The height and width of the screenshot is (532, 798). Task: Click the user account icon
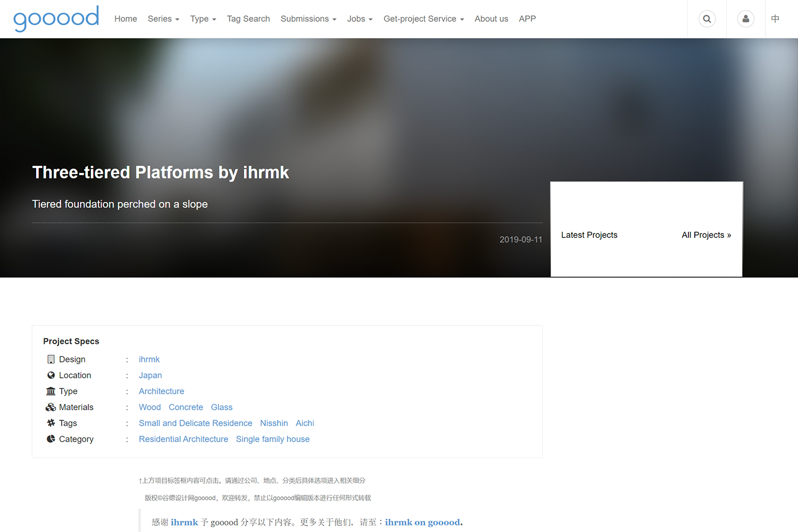click(745, 19)
